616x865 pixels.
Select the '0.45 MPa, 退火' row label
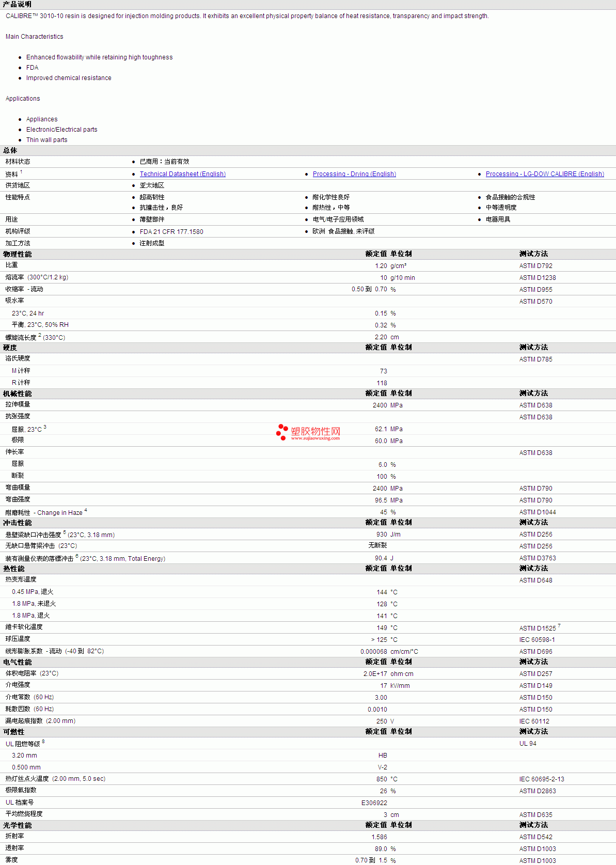coord(33,592)
